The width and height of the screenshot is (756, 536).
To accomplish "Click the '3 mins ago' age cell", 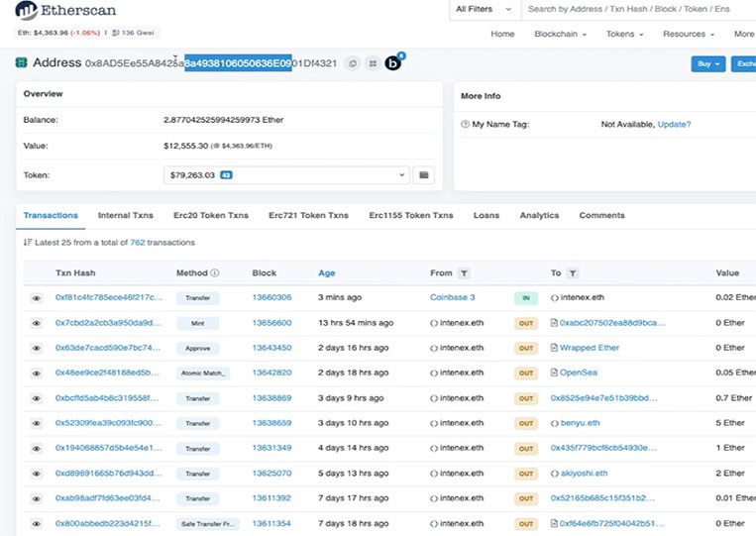I will pyautogui.click(x=340, y=297).
